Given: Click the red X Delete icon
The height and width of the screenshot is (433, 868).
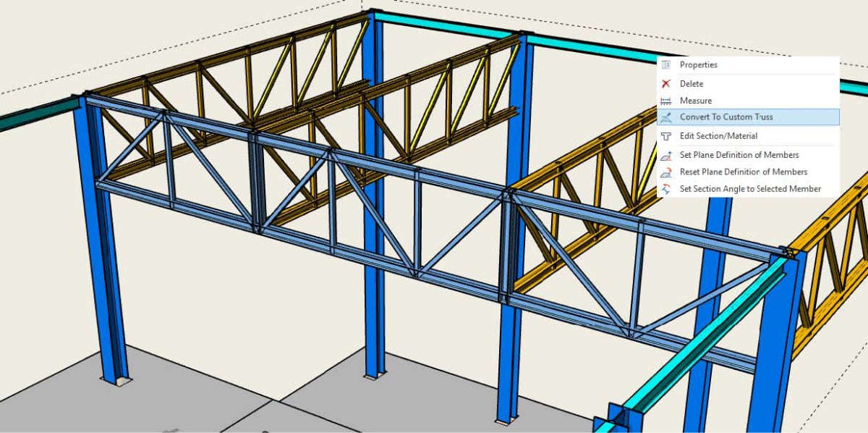Looking at the screenshot, I should pos(667,84).
